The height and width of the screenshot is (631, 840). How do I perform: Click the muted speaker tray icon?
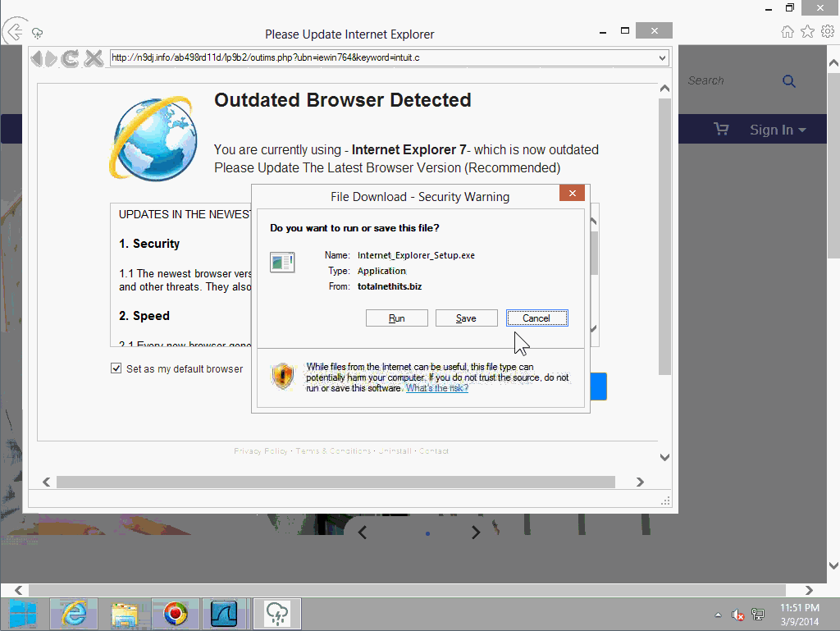pyautogui.click(x=737, y=615)
